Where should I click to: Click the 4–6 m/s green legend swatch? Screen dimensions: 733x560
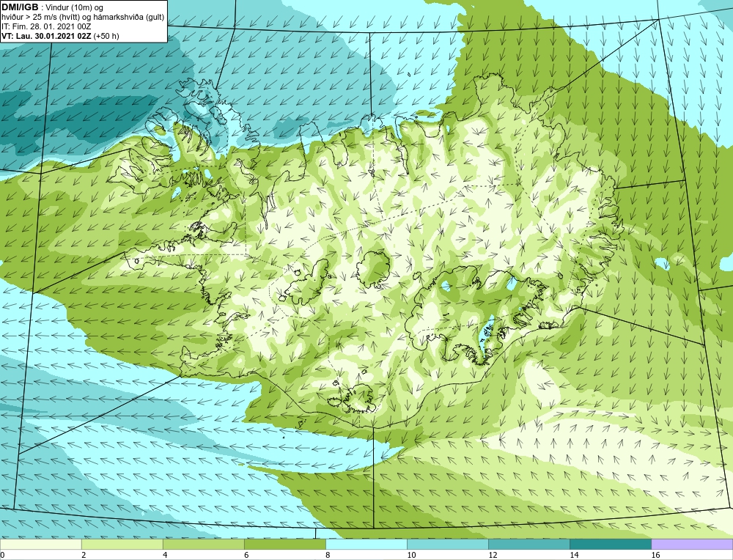[203, 544]
